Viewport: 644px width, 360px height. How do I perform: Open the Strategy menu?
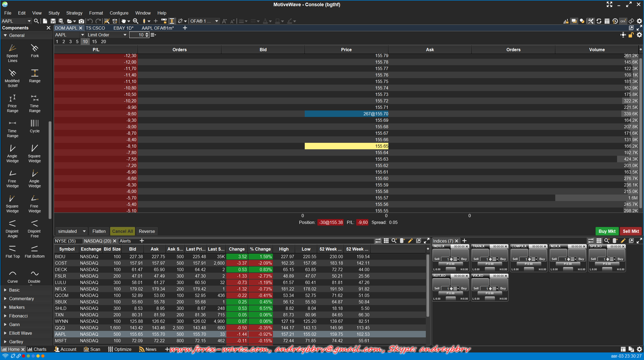[74, 13]
